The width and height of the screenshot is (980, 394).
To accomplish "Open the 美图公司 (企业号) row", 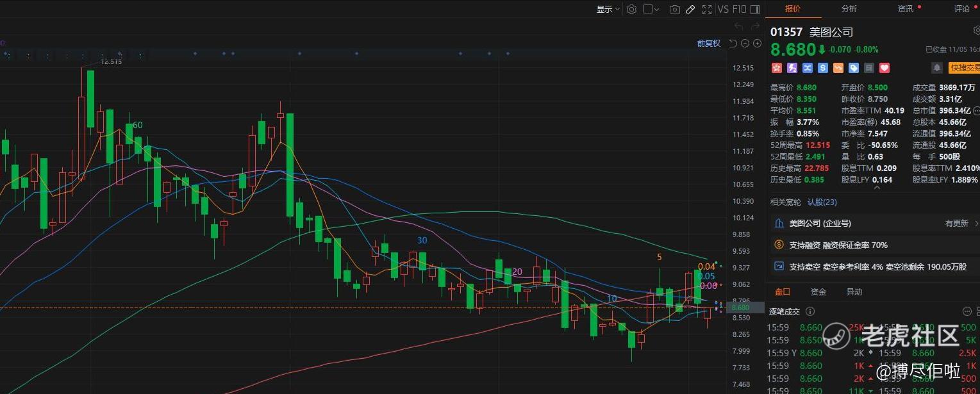I will tap(875, 224).
